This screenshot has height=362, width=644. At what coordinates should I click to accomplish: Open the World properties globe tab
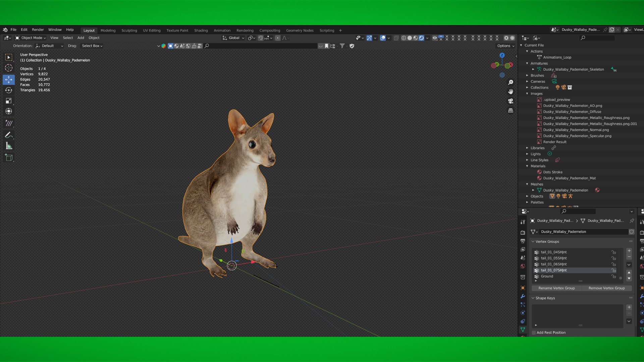click(523, 266)
